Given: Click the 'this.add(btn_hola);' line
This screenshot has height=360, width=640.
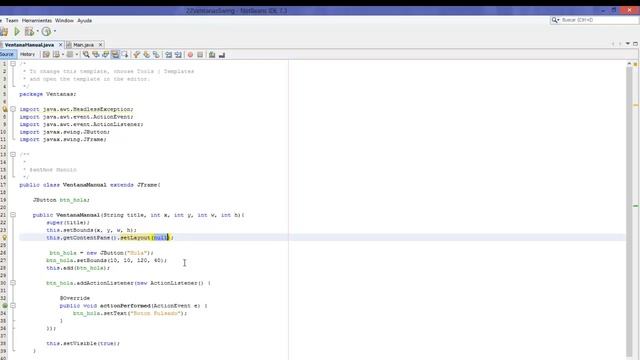Looking at the screenshot, I should point(78,268).
